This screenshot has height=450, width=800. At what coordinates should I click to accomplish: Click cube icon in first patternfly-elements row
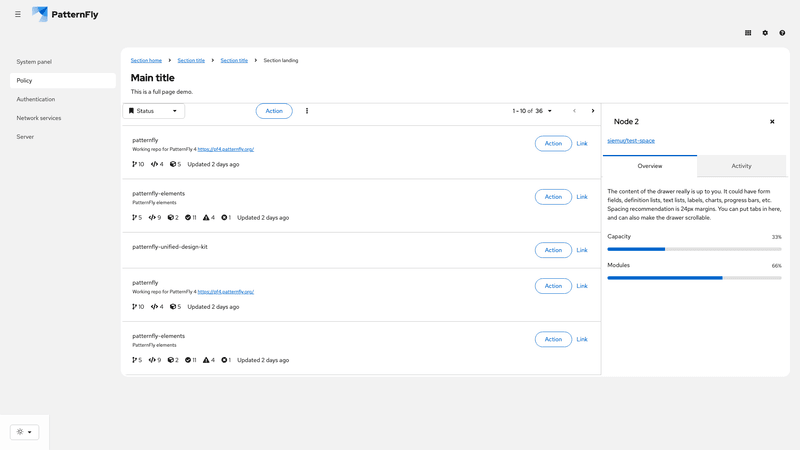(x=171, y=217)
